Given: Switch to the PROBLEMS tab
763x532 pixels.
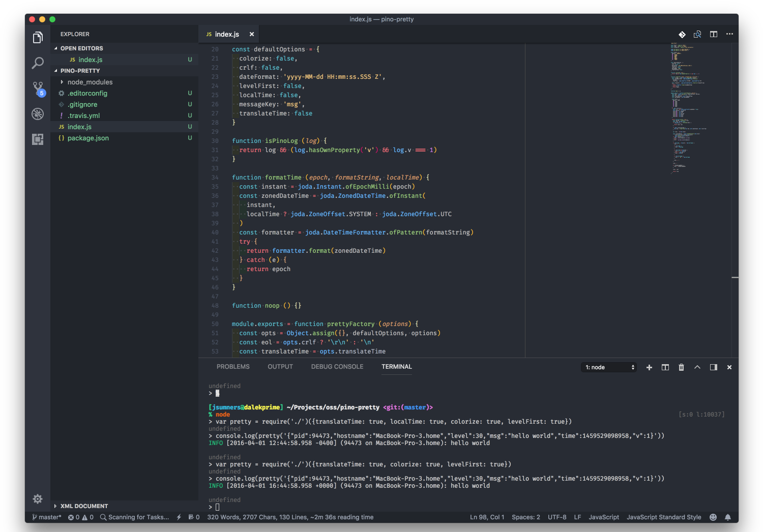Looking at the screenshot, I should click(233, 367).
